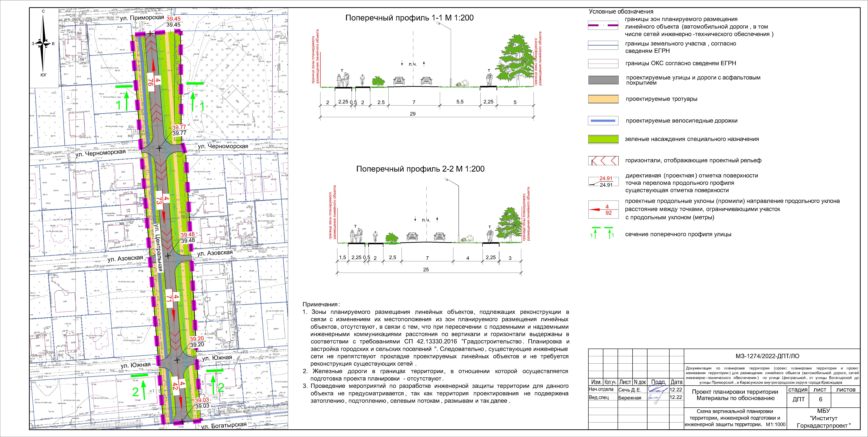The height and width of the screenshot is (437, 868).
Task: Click the bicycle paths blue legend sample
Action: click(603, 121)
